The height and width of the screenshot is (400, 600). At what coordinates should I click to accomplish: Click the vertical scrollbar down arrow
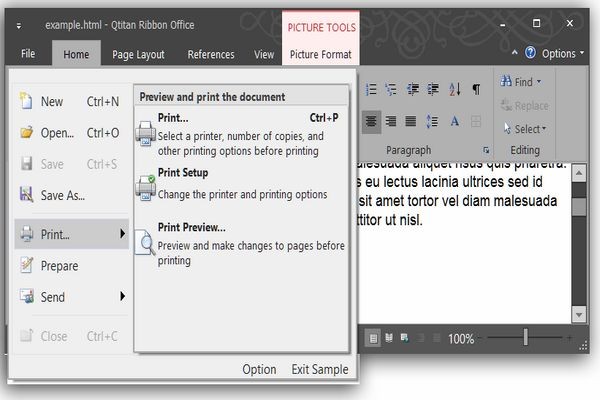tap(579, 315)
